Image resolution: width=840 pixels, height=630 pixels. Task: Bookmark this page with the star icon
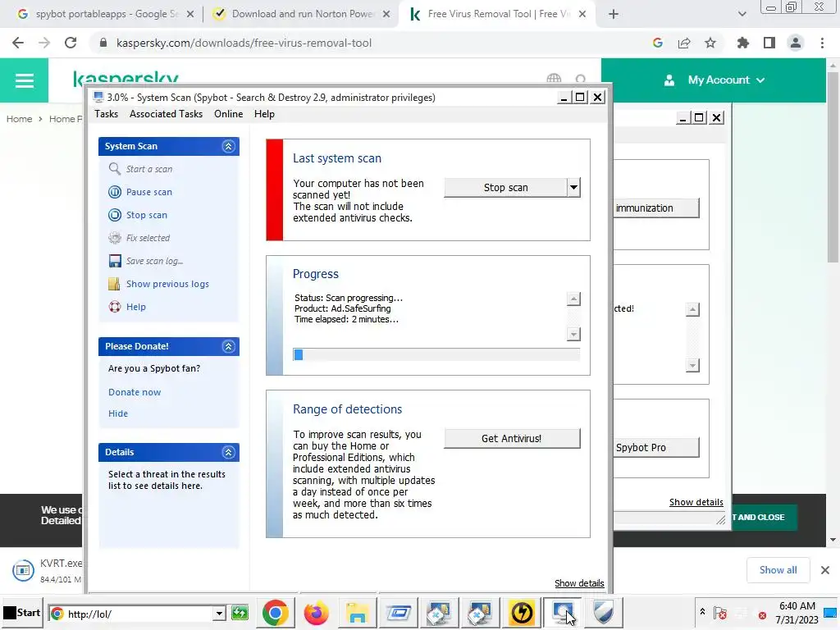[x=710, y=43]
